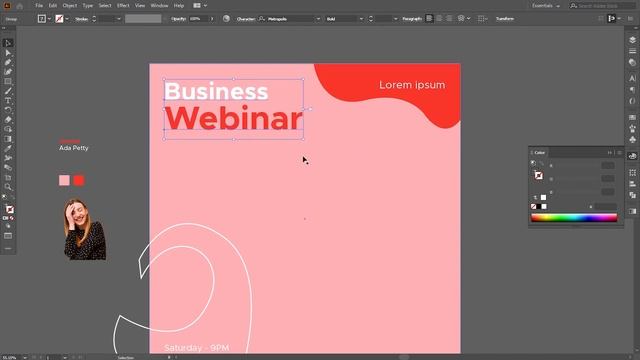640x360 pixels.
Task: Select the Pen tool
Action: pyautogui.click(x=8, y=62)
